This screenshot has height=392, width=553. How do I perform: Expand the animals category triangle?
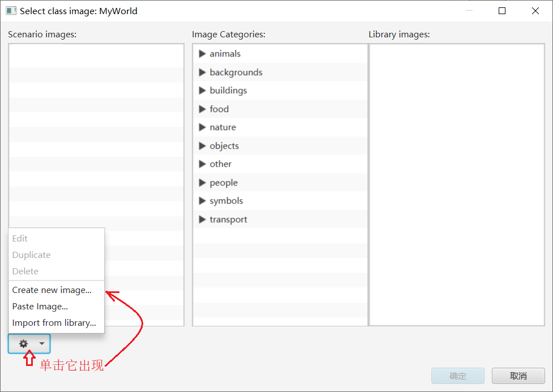tap(202, 54)
